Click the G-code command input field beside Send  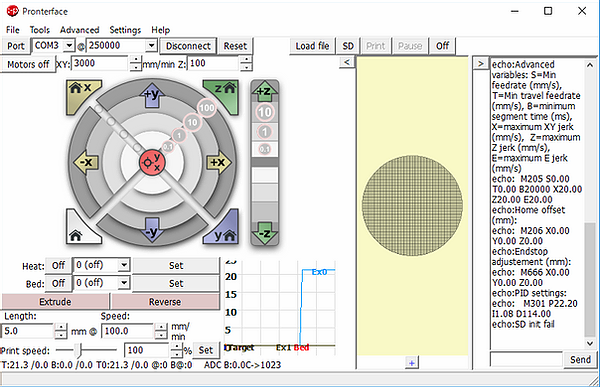(527, 359)
